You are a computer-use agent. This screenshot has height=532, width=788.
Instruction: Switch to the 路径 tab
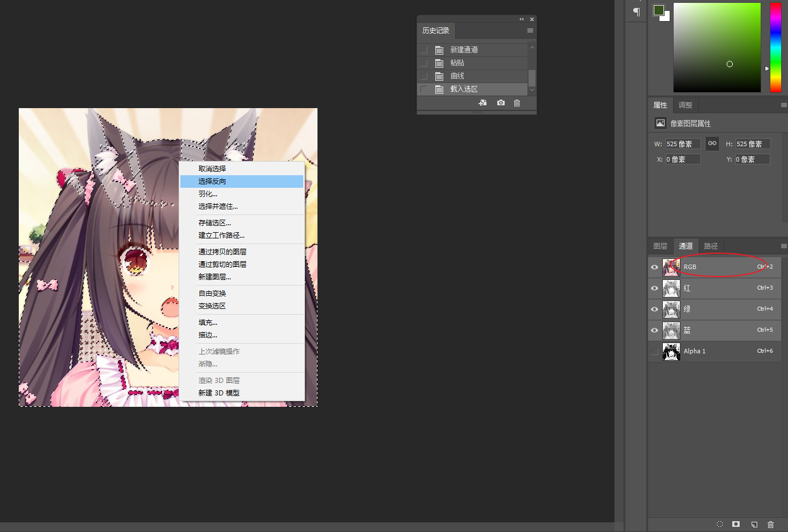coord(711,246)
